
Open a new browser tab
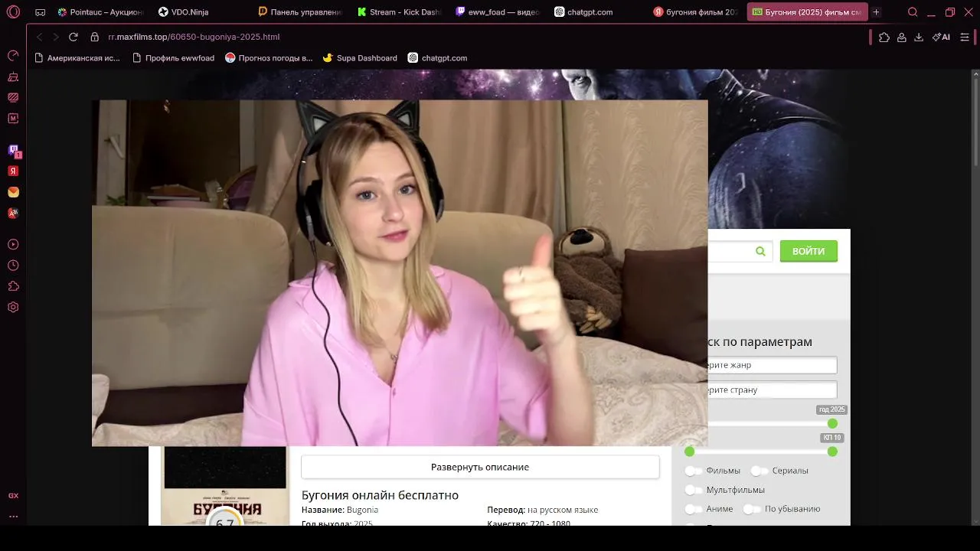(x=876, y=12)
